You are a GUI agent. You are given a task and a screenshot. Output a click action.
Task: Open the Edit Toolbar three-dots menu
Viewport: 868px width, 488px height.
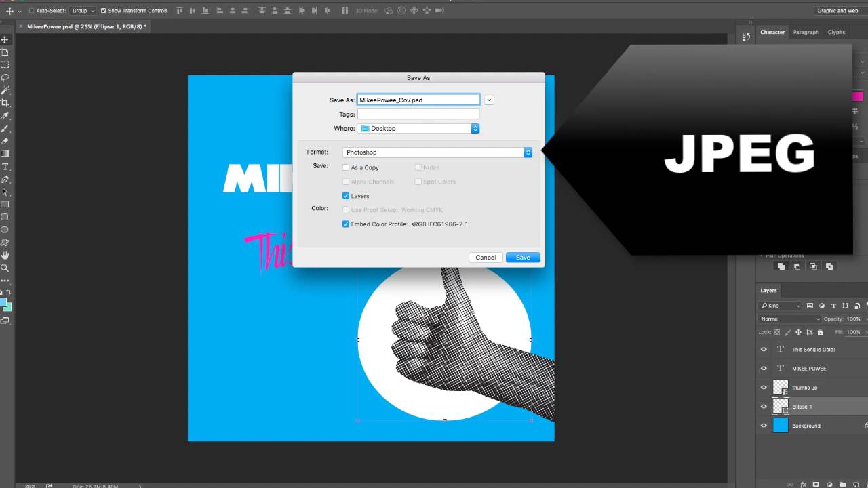(5, 280)
